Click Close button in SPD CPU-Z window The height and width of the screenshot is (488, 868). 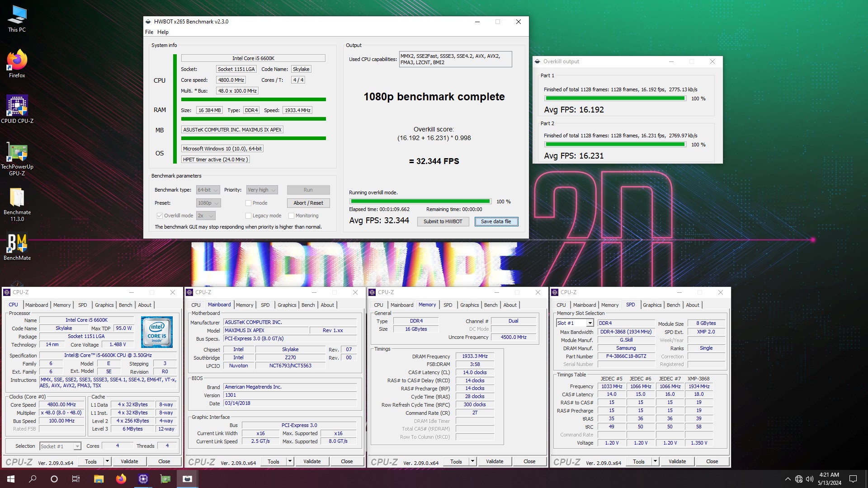[712, 461]
